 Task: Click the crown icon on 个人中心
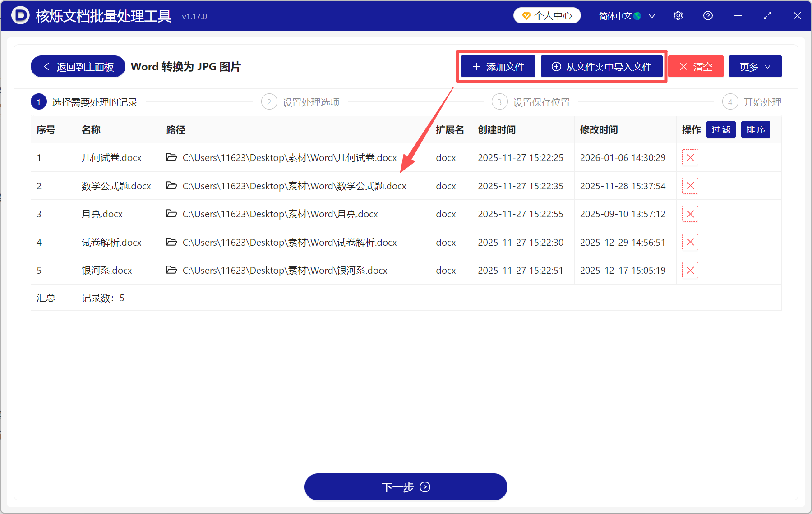pyautogui.click(x=526, y=15)
